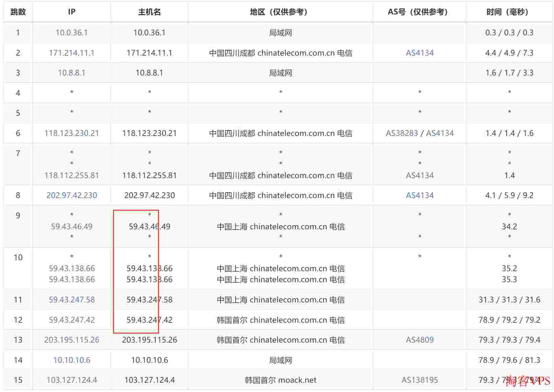Select time value 4.1 / 5.9 / 9.2
Image resolution: width=554 pixels, height=392 pixels.
pos(509,195)
